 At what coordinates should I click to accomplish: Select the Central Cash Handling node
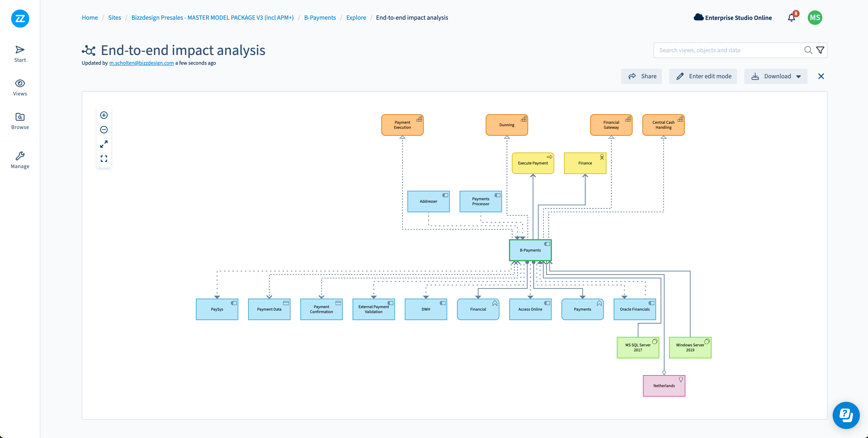[x=664, y=125]
